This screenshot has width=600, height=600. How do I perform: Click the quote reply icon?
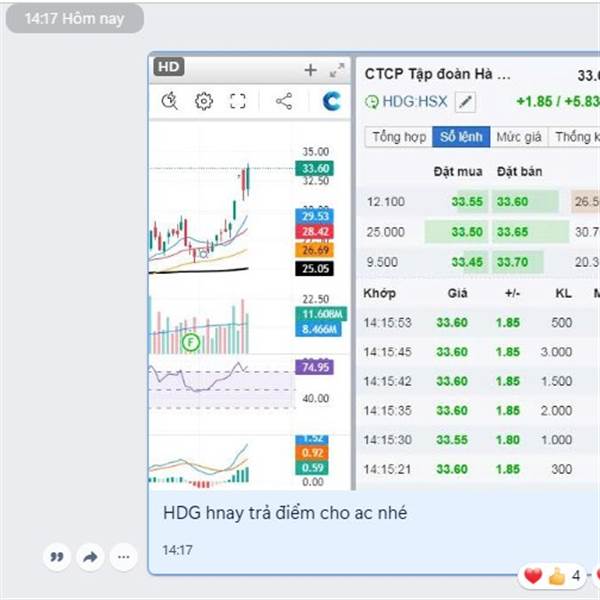point(57,557)
